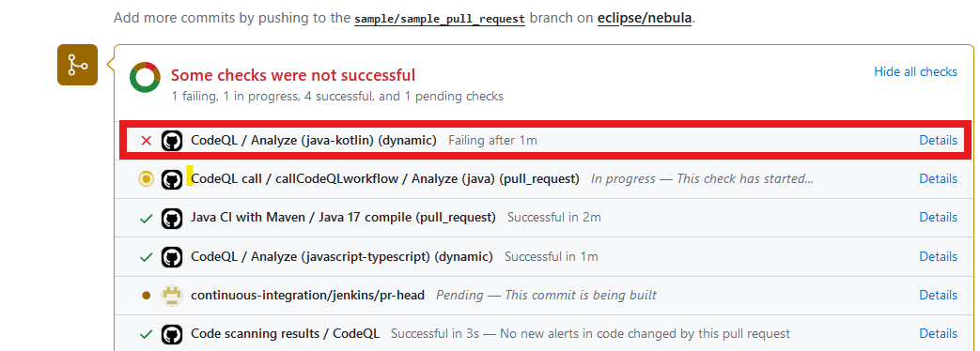Screen dimensions: 980x351
Task: Click green checkmark for Java CI with Maven
Action: (x=147, y=218)
